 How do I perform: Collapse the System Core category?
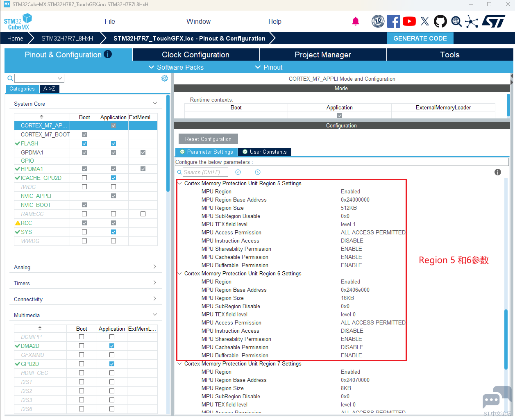point(155,103)
